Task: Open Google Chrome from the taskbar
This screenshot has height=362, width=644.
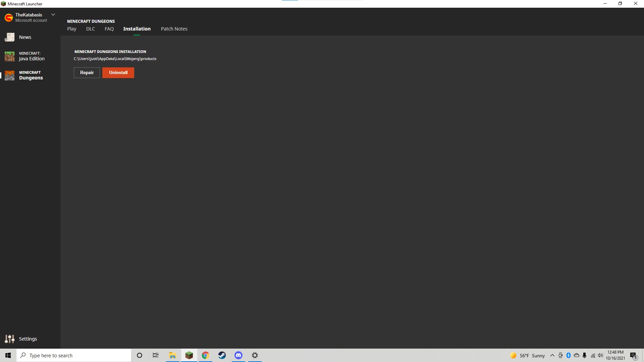Action: point(206,355)
